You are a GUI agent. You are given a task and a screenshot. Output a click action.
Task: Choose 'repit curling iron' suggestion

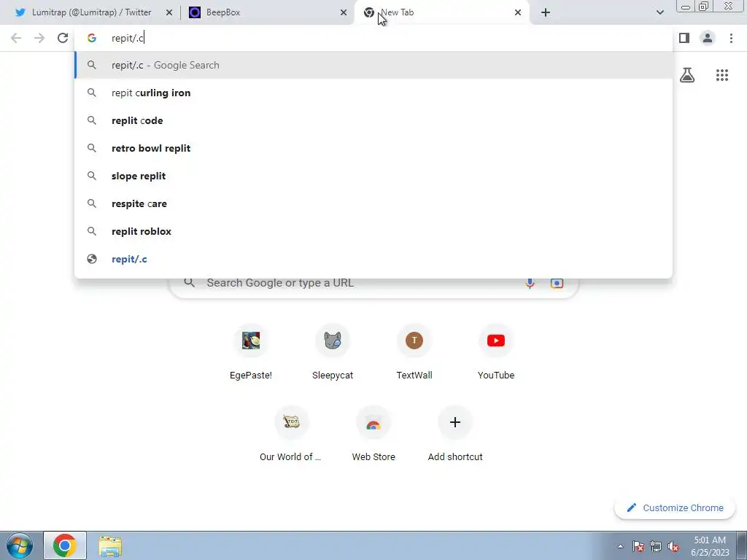pyautogui.click(x=373, y=93)
